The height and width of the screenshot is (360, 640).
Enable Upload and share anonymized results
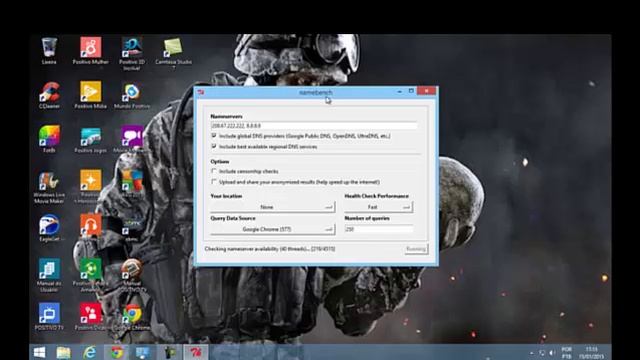pos(213,182)
